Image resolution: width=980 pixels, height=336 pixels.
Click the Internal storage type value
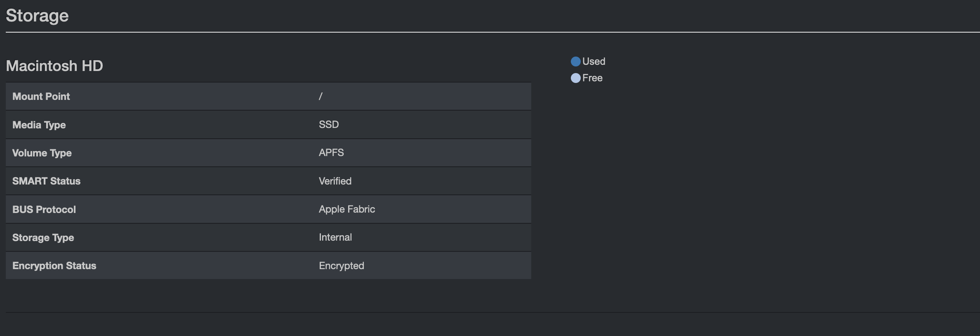pyautogui.click(x=335, y=237)
